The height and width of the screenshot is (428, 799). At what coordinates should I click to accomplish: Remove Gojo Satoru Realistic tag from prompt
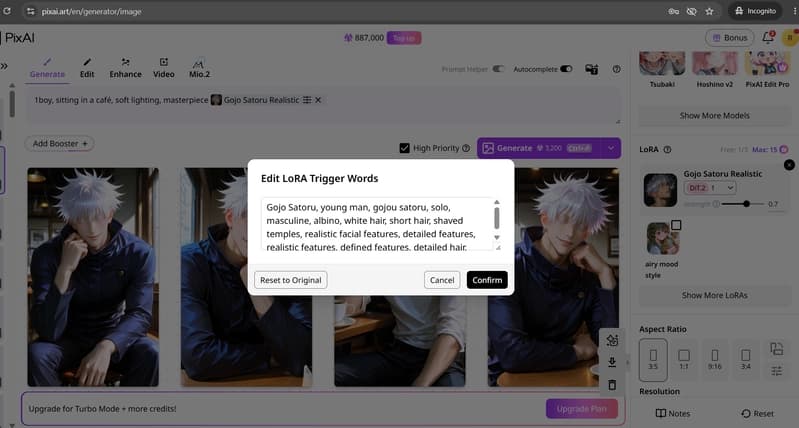click(x=318, y=100)
